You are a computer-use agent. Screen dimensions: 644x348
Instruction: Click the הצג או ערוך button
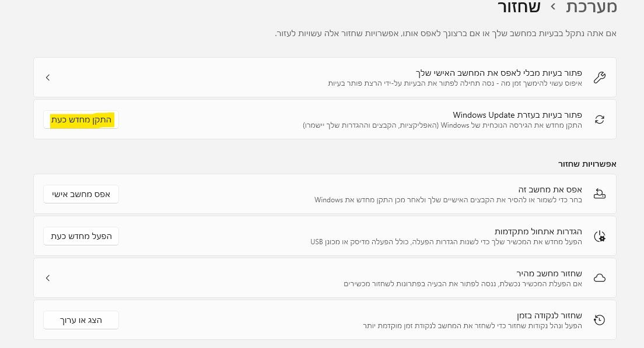[81, 320]
